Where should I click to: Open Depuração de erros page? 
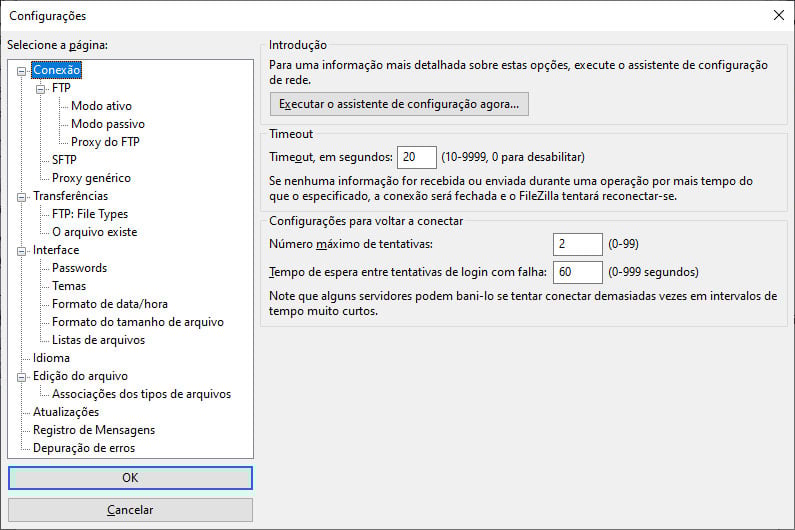pos(84,448)
